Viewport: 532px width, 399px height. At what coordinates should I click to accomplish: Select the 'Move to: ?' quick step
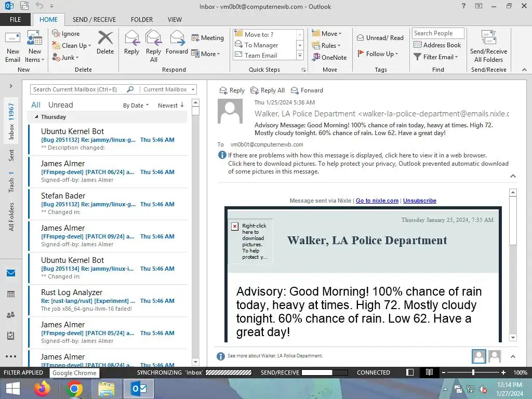pos(264,34)
